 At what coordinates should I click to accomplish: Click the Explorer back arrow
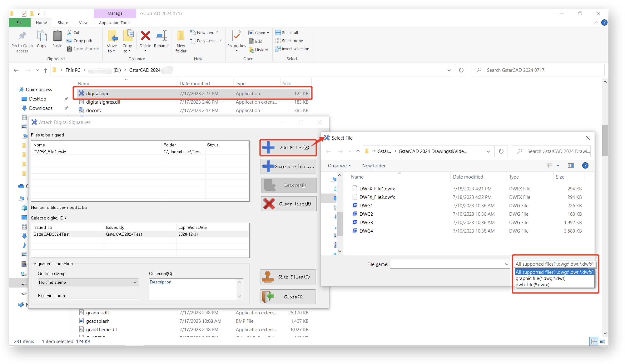[16, 71]
